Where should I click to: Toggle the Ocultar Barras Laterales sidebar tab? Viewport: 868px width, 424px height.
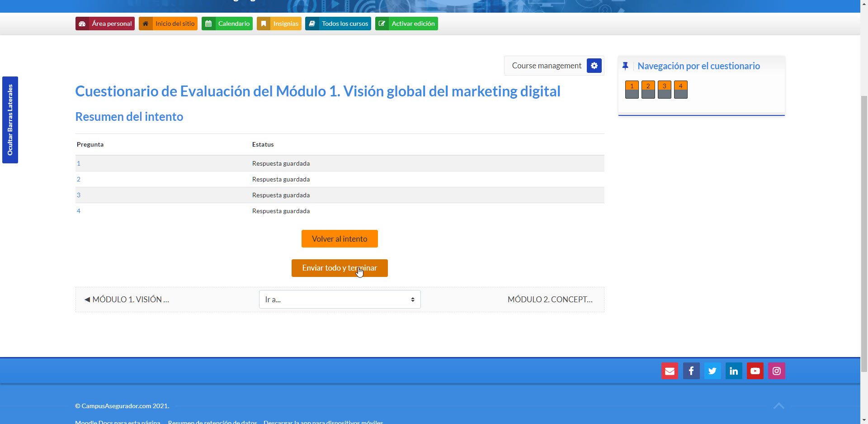click(x=10, y=120)
